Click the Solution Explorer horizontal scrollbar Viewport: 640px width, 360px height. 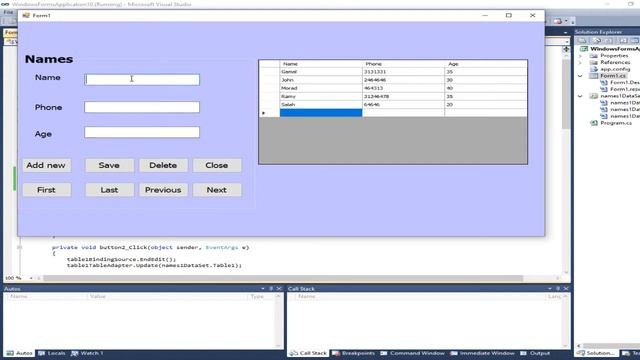click(610, 346)
